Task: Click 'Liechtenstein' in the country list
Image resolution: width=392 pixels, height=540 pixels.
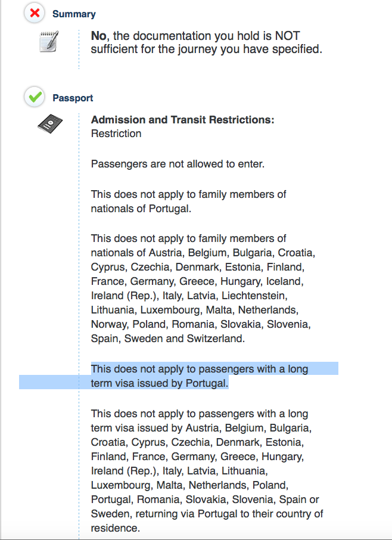Action: click(254, 296)
